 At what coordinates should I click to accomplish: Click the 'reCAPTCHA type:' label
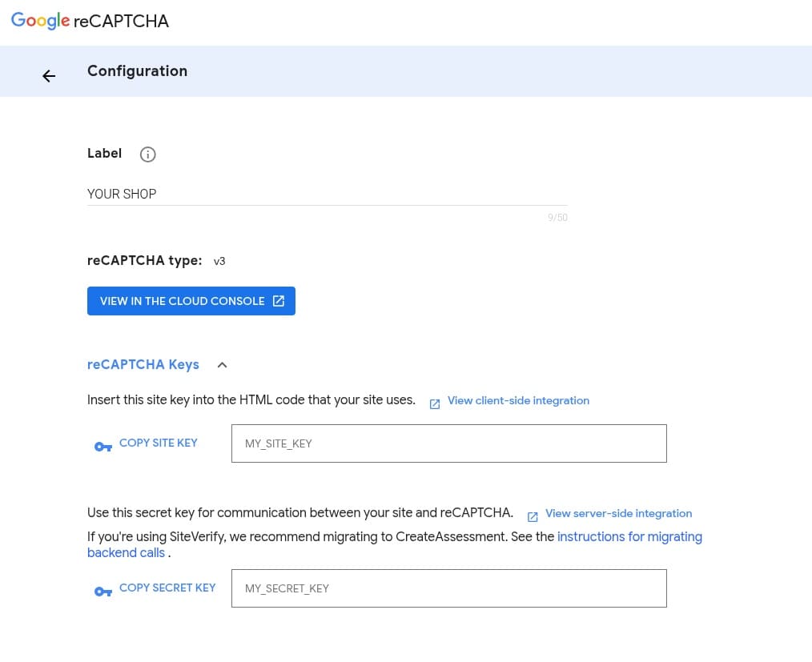click(x=144, y=260)
